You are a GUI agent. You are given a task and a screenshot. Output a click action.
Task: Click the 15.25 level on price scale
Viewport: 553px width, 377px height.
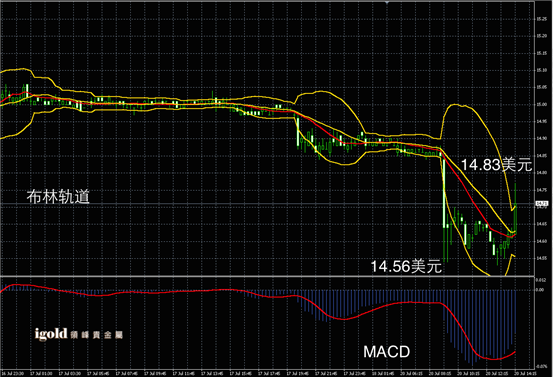541,19
